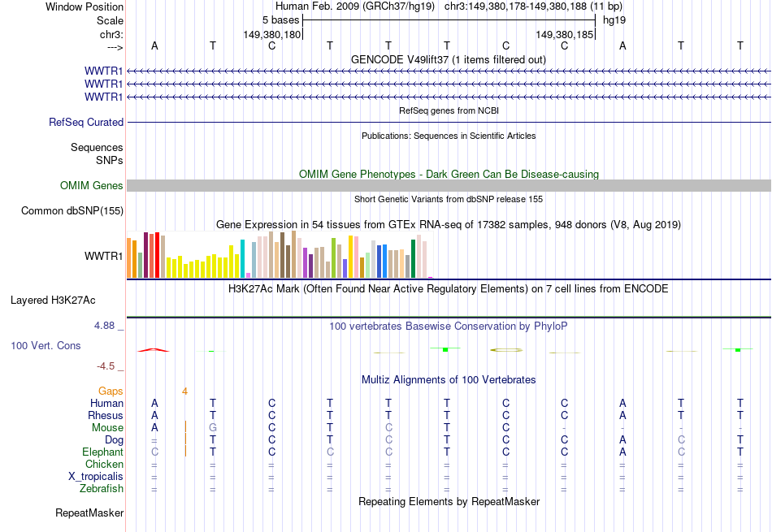Image resolution: width=772 pixels, height=532 pixels.
Task: Click the Human Feb. 2009 (GRCh37/hg19) assembly text
Action: pyautogui.click(x=355, y=6)
